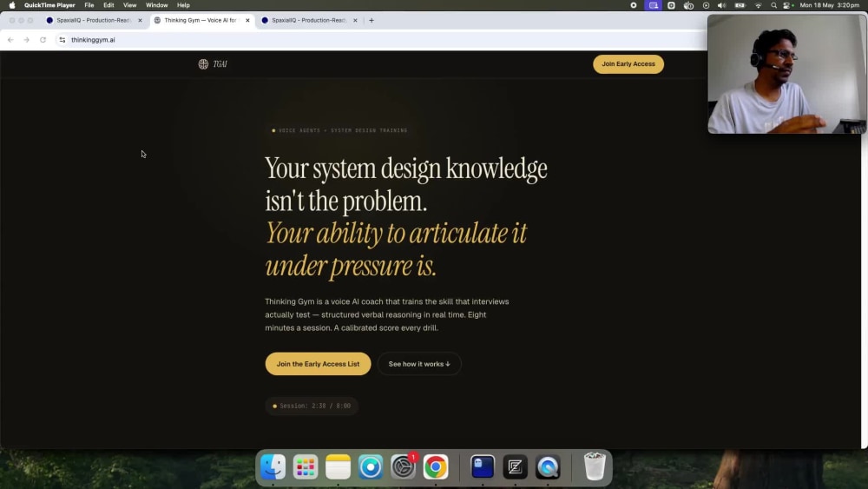Click the "Your ability to articulate it" heading
The width and height of the screenshot is (868, 489).
click(396, 234)
